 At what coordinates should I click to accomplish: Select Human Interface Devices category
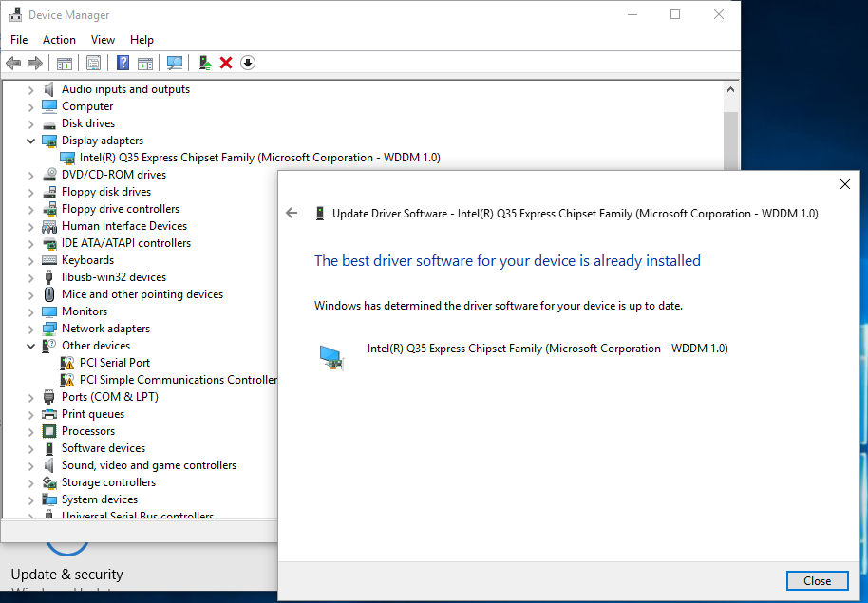tap(124, 226)
